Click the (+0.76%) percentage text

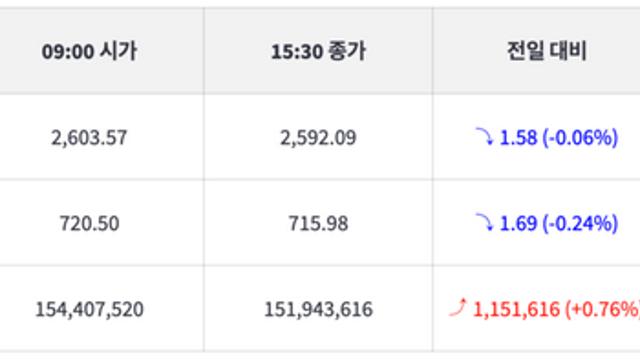[x=602, y=309]
